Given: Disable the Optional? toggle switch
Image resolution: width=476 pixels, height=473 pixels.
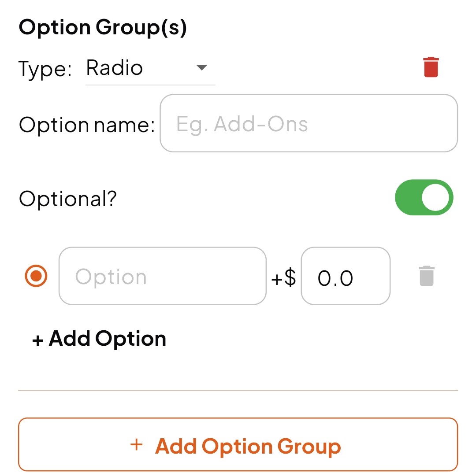Looking at the screenshot, I should [x=424, y=197].
